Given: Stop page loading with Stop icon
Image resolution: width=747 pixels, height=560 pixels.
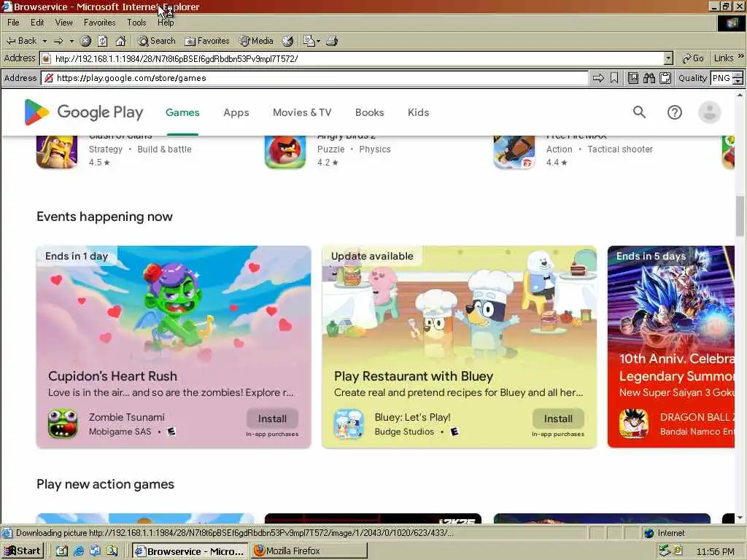Looking at the screenshot, I should (86, 41).
